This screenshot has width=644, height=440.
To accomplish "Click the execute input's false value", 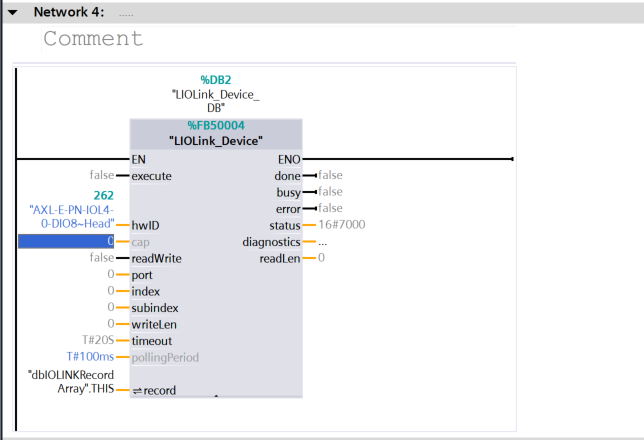I will pos(101,175).
